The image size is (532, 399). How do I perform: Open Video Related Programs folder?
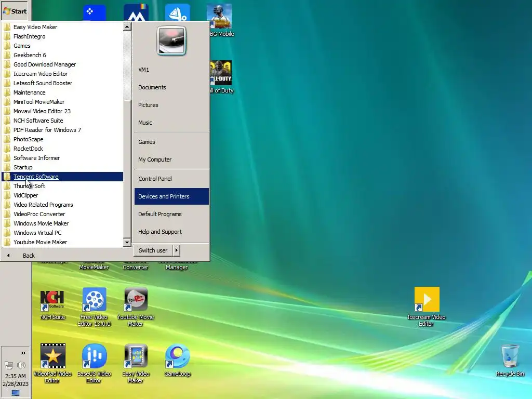[62, 205]
